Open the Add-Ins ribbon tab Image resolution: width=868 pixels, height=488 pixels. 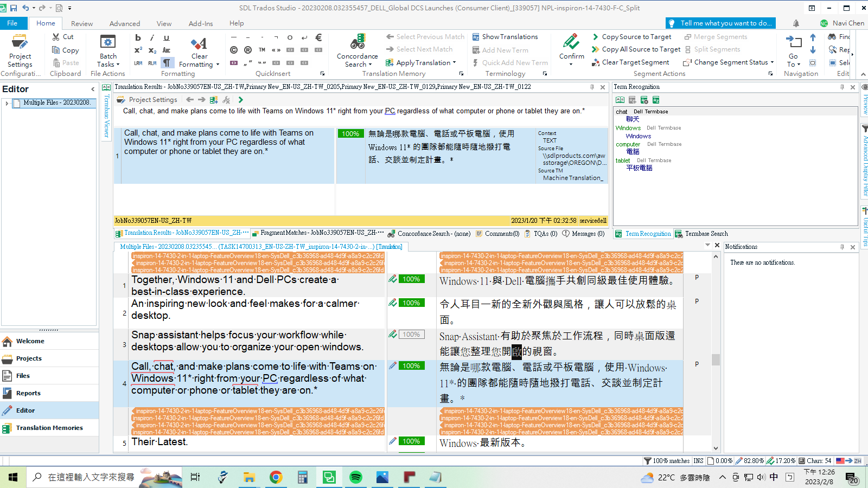point(201,23)
